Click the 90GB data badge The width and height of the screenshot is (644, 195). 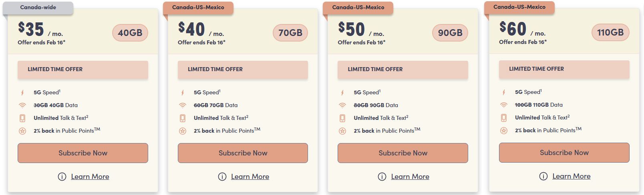450,33
